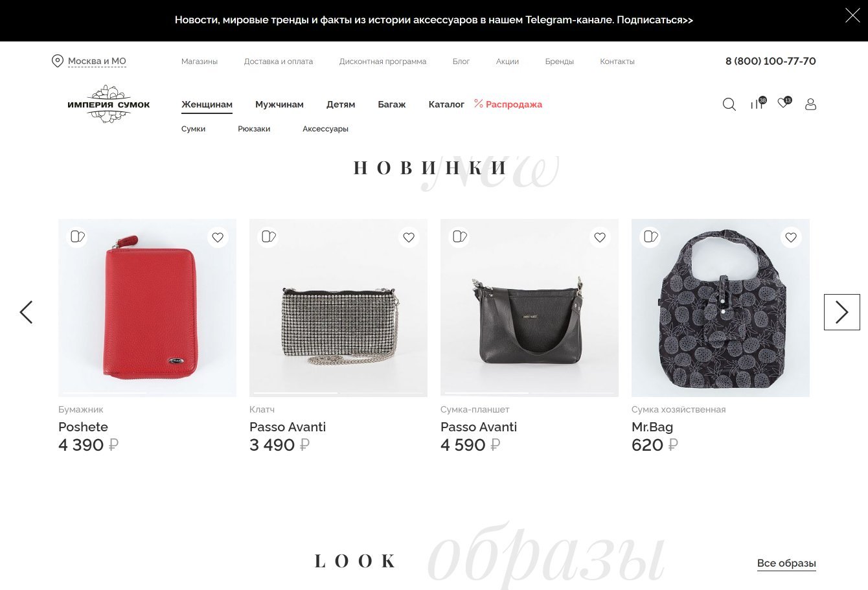This screenshot has height=590, width=868.
Task: Show next products with right carousel arrow
Action: (841, 312)
